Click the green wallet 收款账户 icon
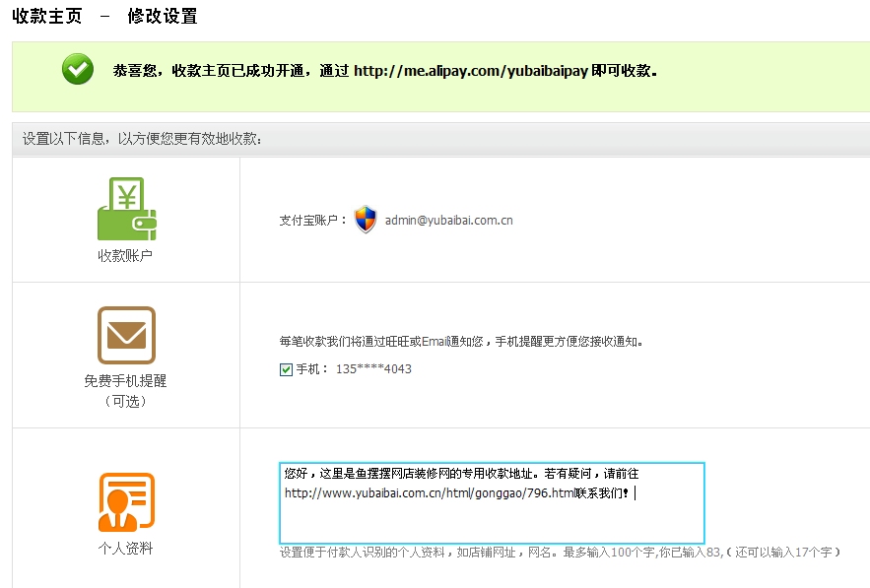This screenshot has height=588, width=870. point(127,209)
